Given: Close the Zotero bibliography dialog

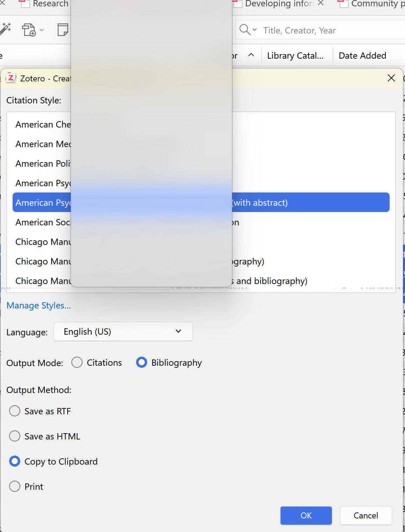Looking at the screenshot, I should [391, 78].
